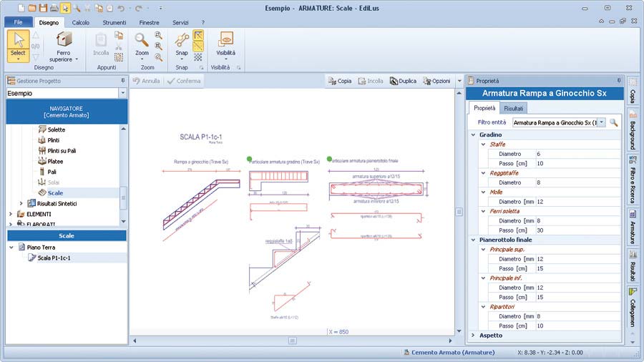This screenshot has height=362, width=644.
Task: Click the Annulla button
Action: click(x=146, y=81)
